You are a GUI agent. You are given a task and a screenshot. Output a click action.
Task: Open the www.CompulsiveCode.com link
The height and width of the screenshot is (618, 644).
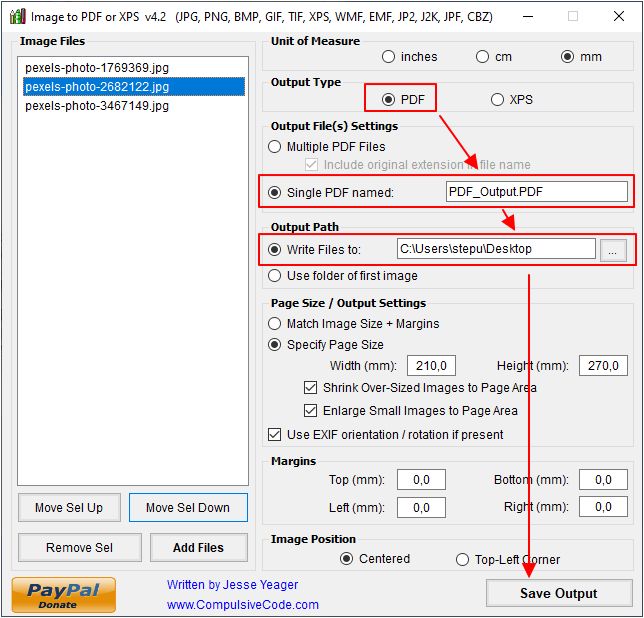(x=243, y=605)
